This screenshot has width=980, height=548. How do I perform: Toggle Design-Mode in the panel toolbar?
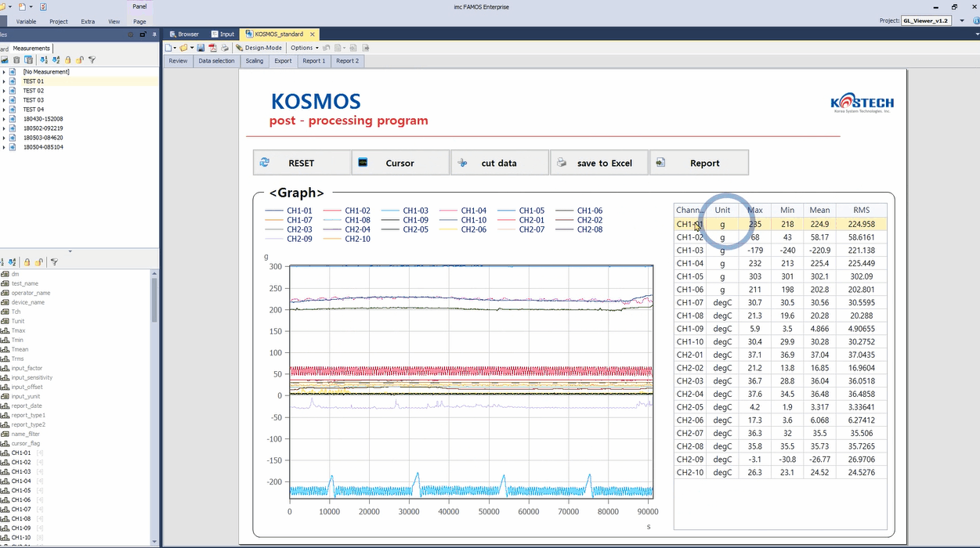click(x=259, y=48)
